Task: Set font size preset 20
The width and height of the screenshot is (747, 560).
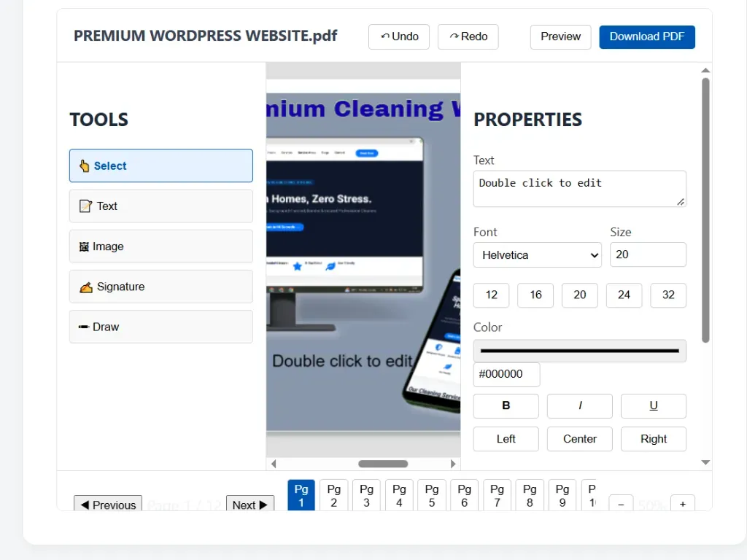Action: (x=580, y=295)
